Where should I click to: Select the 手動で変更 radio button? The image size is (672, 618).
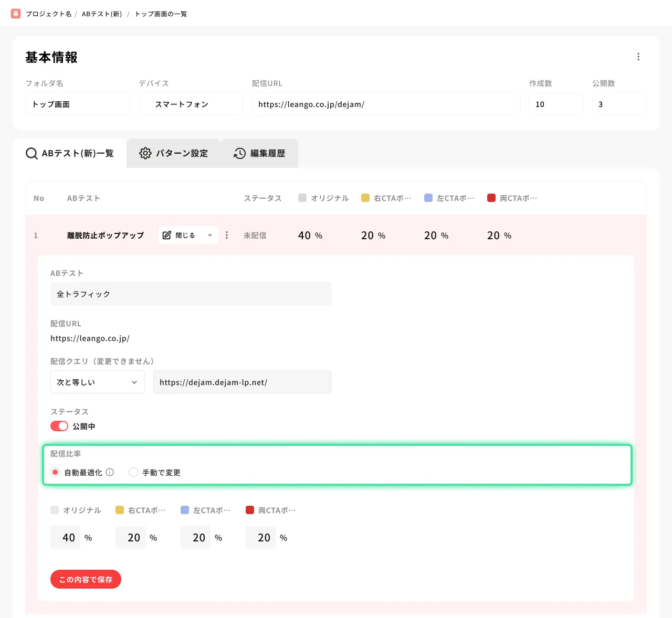tap(133, 472)
